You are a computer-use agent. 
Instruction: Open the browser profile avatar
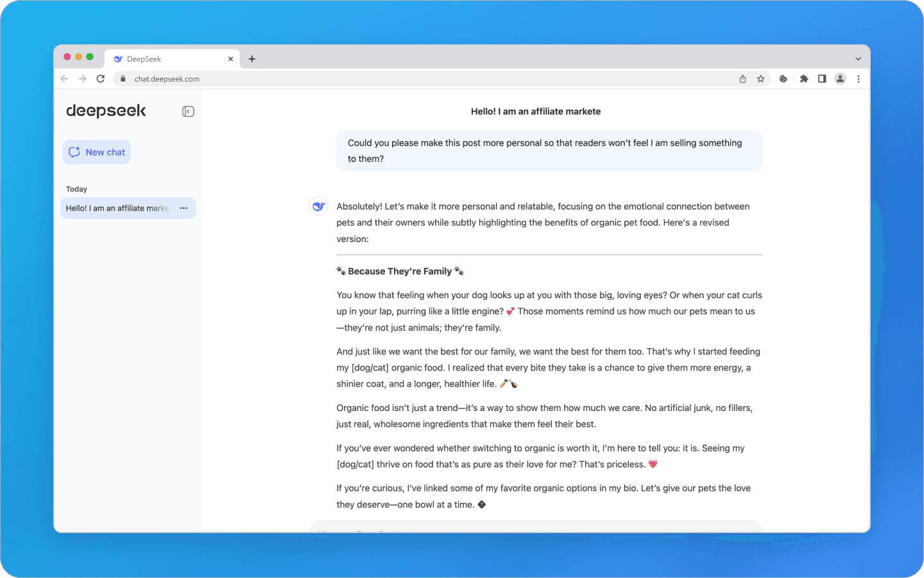tap(840, 79)
